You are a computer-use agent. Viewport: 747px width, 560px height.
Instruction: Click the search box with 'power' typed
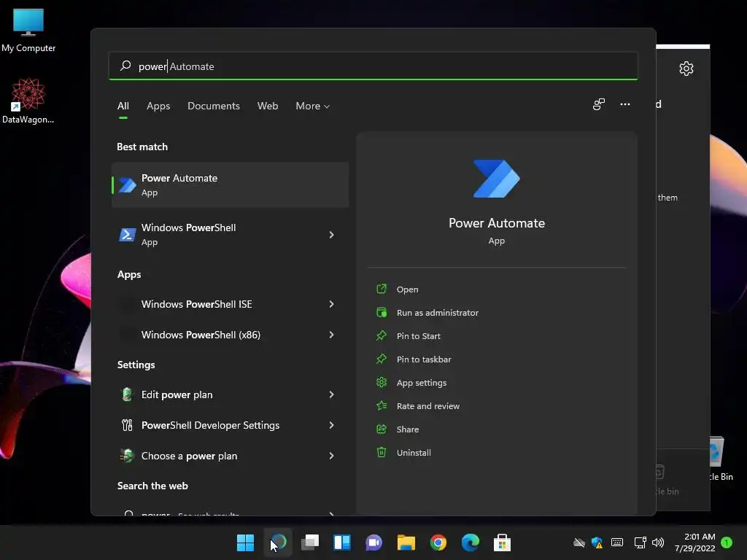click(373, 66)
